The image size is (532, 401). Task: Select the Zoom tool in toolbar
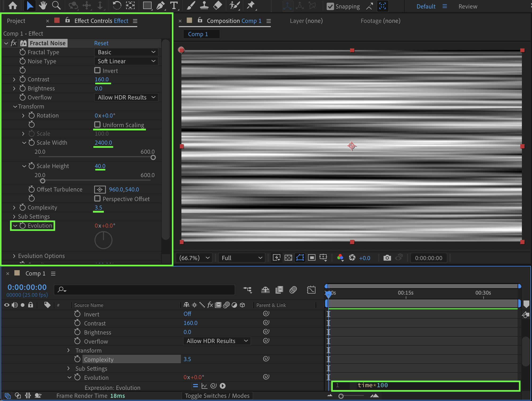click(x=56, y=5)
